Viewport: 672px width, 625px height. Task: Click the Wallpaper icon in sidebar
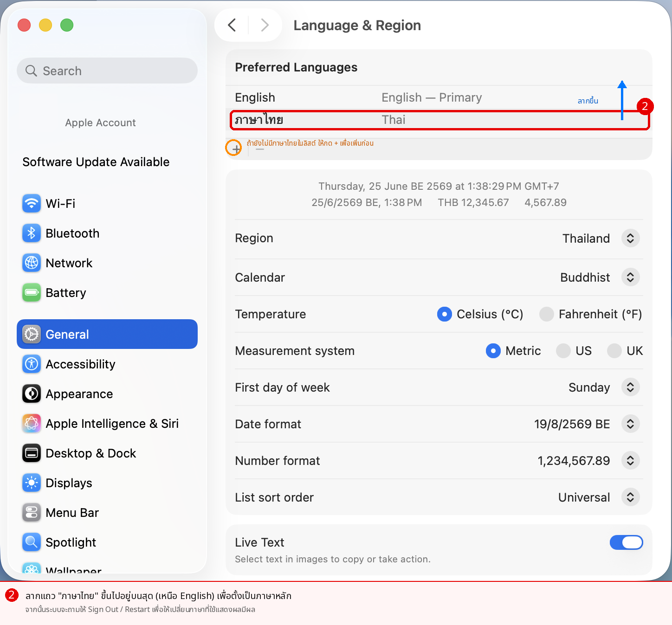tap(32, 569)
